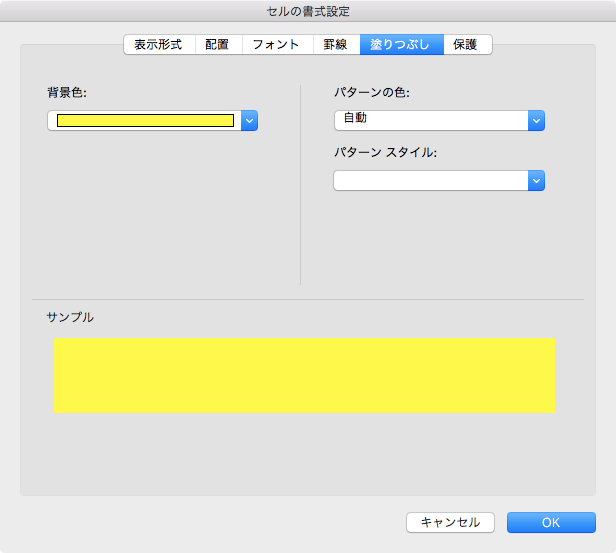This screenshot has height=553, width=616.
Task: Show the 保護 tab
Action: [x=466, y=45]
